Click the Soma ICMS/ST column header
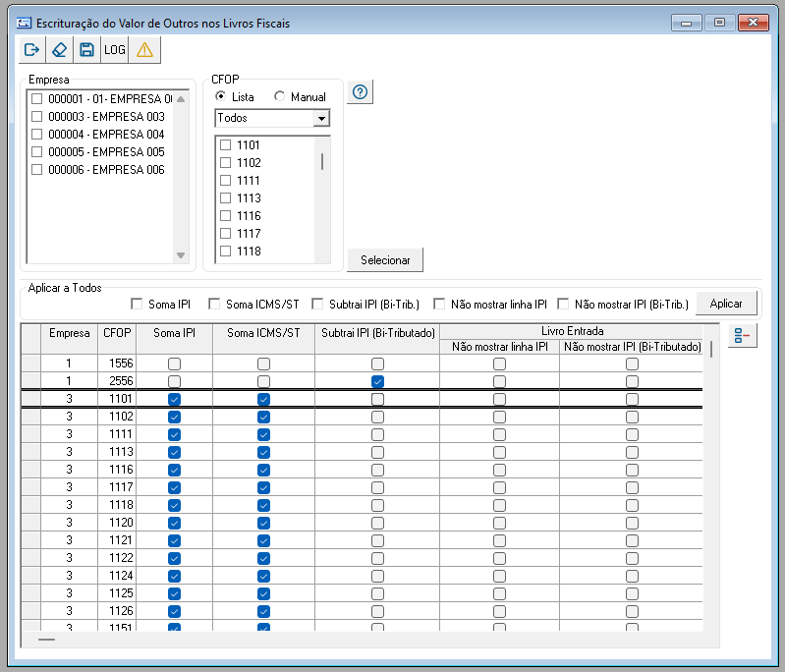This screenshot has height=672, width=785. 263,339
